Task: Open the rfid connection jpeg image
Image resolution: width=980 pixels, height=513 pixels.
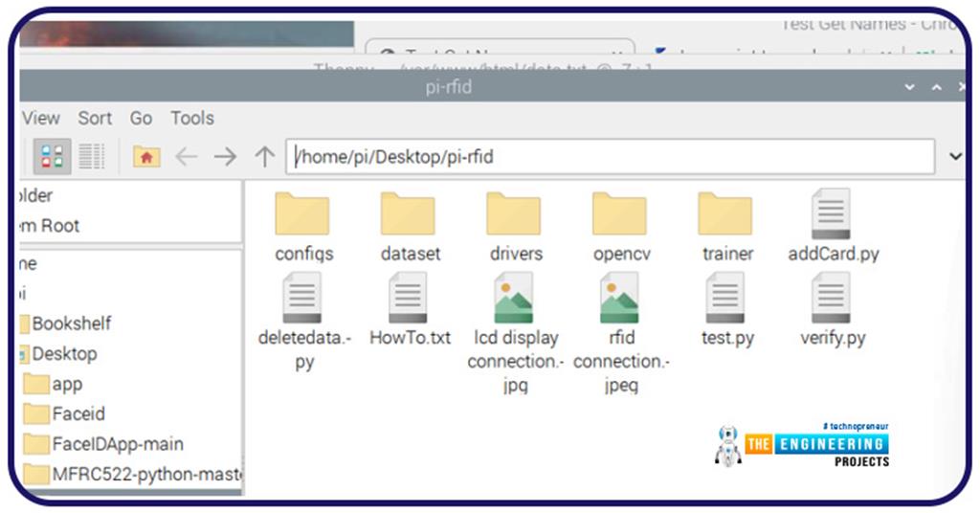Action: pos(619,300)
